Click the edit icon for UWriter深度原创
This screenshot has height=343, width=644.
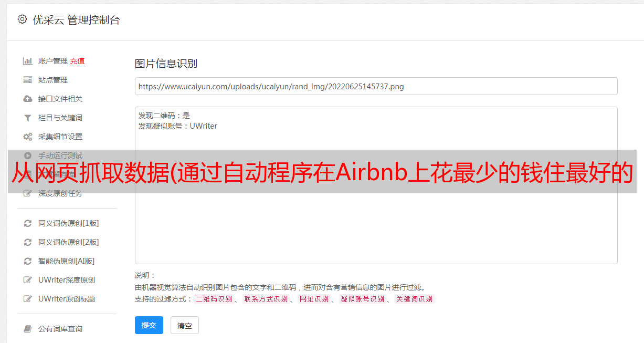28,280
